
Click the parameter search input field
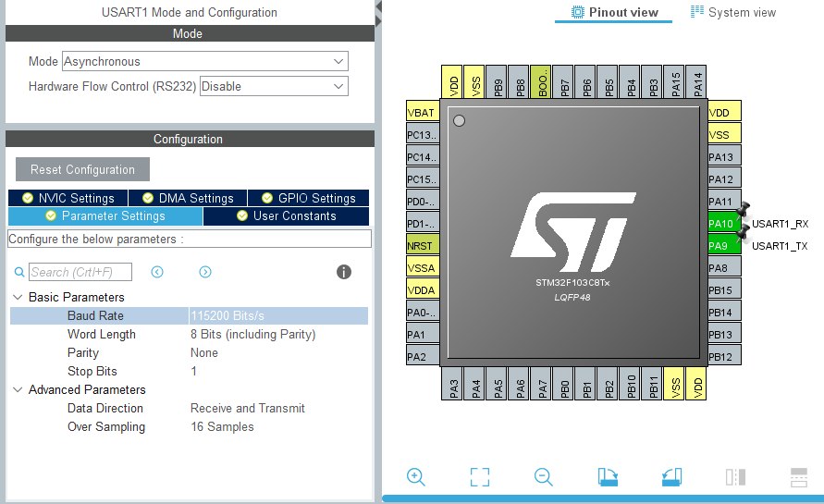pos(80,272)
